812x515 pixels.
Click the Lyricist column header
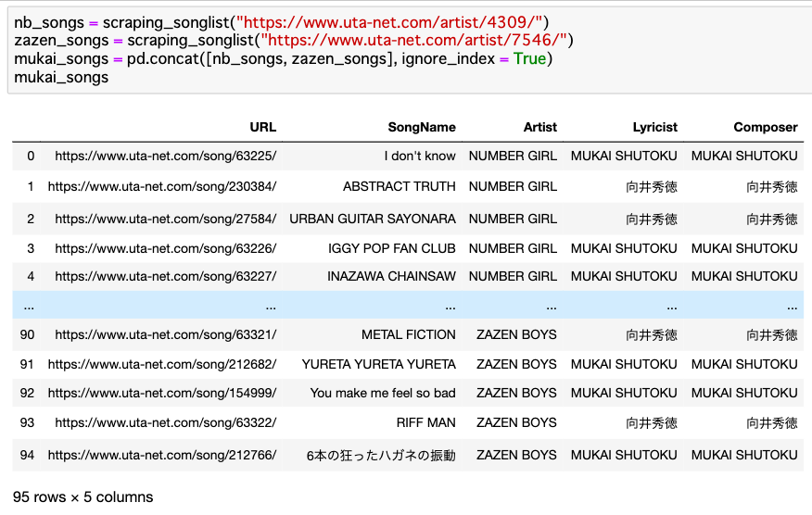(x=654, y=127)
